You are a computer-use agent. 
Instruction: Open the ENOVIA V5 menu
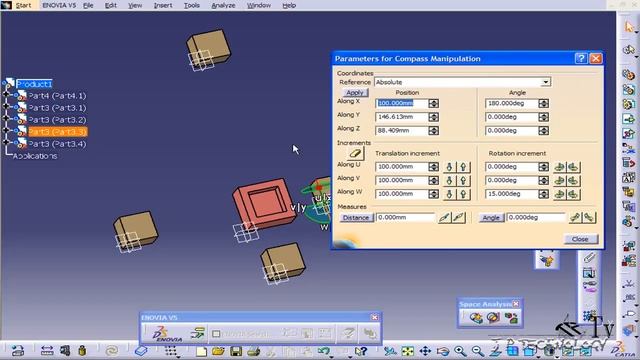coord(59,5)
